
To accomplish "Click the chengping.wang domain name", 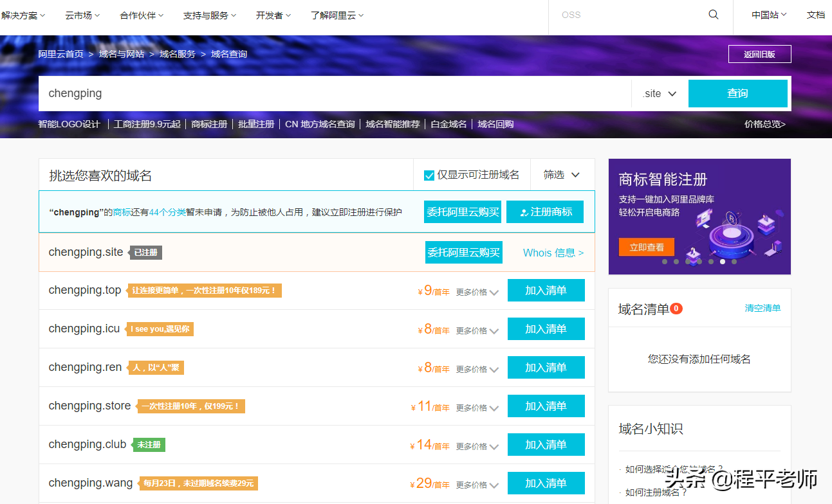I will click(x=91, y=483).
